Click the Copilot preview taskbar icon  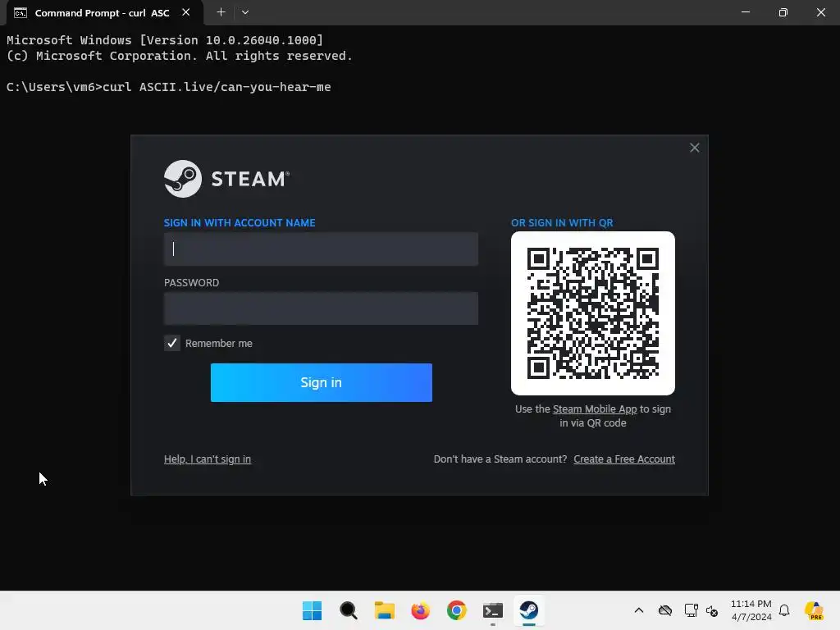[x=815, y=610]
